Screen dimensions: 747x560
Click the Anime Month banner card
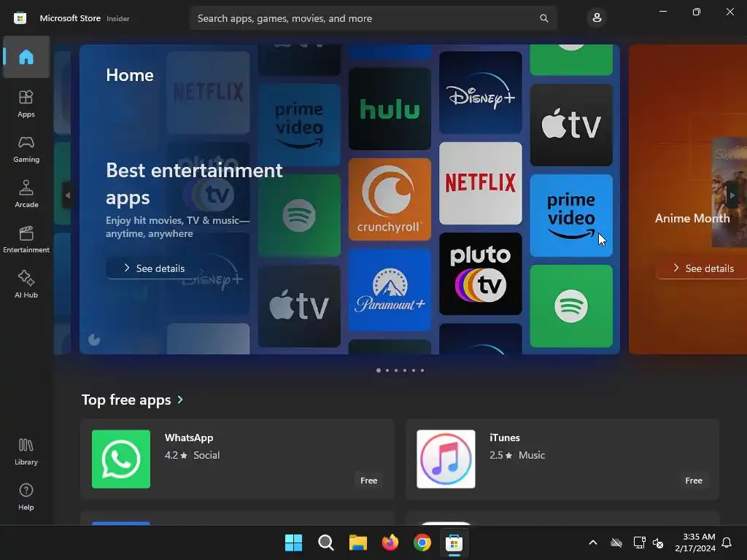(688, 199)
